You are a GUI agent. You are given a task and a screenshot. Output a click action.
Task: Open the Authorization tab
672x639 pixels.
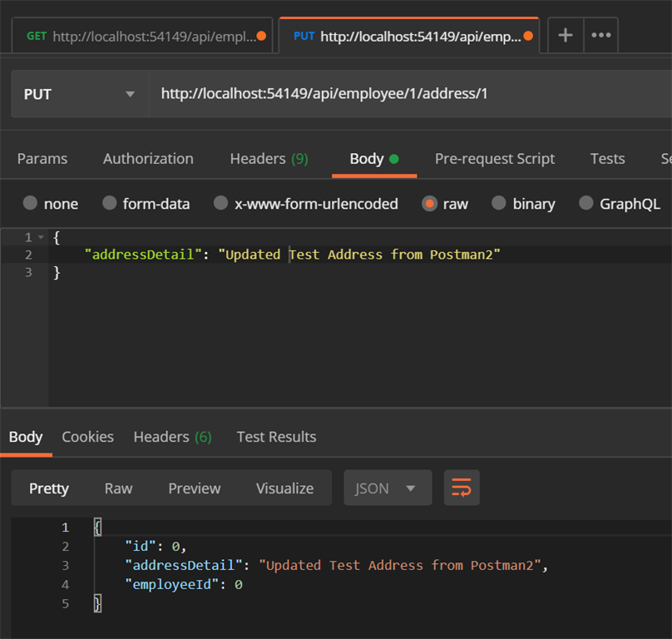point(148,159)
